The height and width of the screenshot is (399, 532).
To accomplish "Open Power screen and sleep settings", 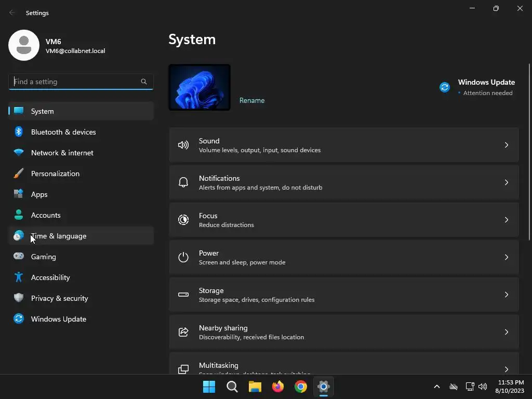I will 344,257.
